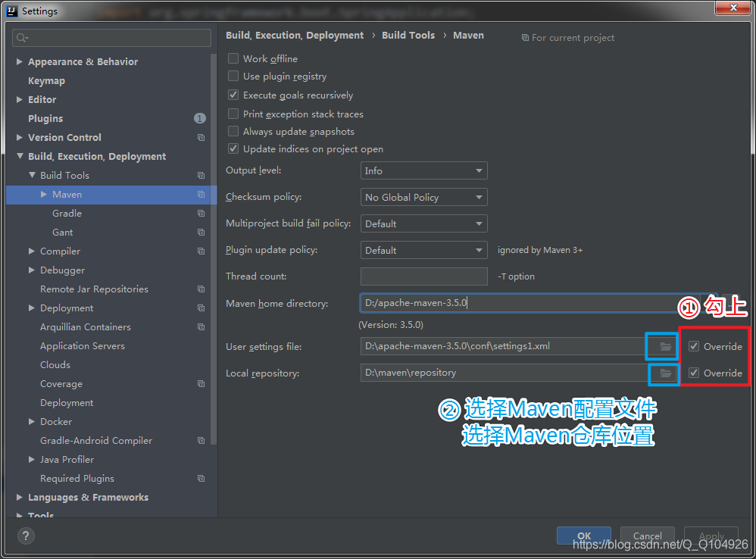Click the For current project indicator icon

pyautogui.click(x=525, y=38)
